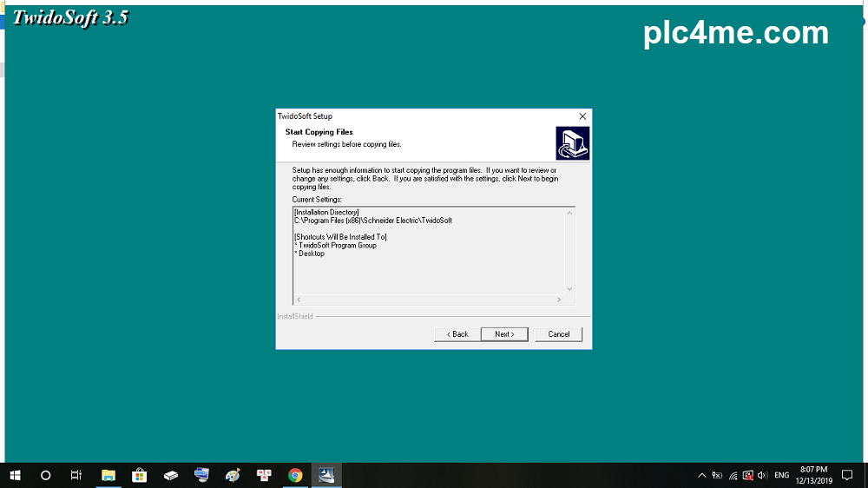
Task: Go back with the Back button
Action: [x=457, y=334]
